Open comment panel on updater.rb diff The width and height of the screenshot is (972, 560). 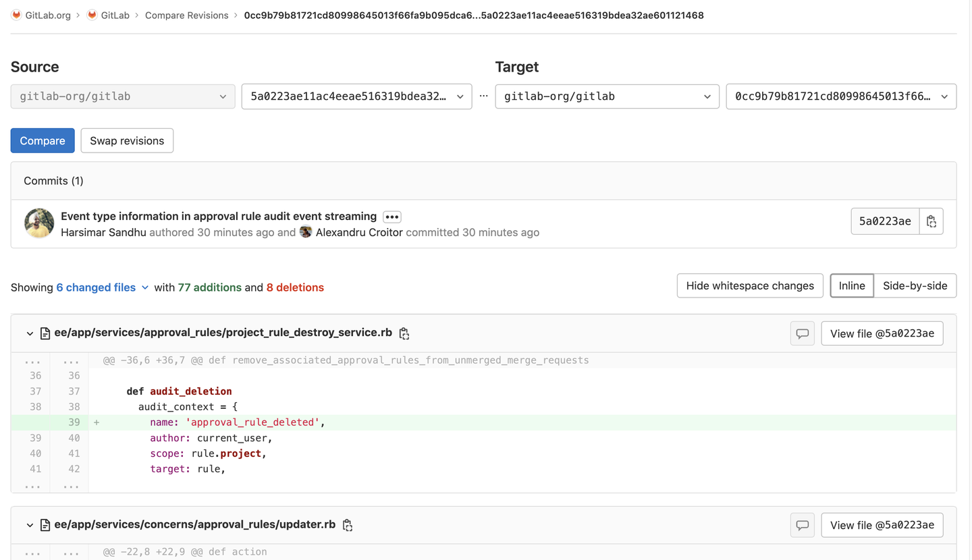click(802, 525)
